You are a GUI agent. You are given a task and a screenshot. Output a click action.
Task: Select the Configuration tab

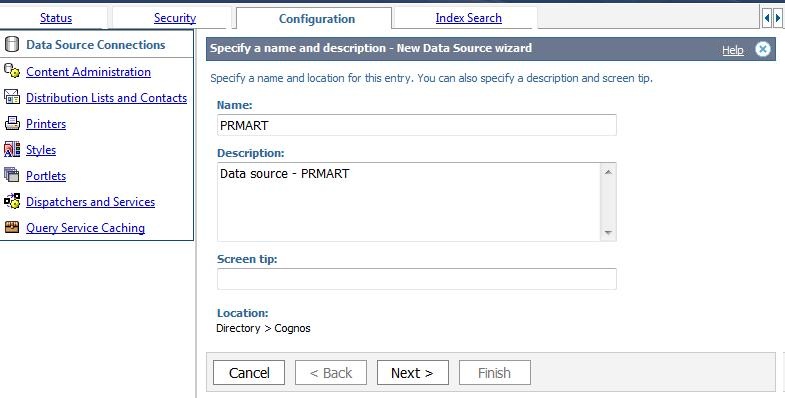pyautogui.click(x=317, y=19)
